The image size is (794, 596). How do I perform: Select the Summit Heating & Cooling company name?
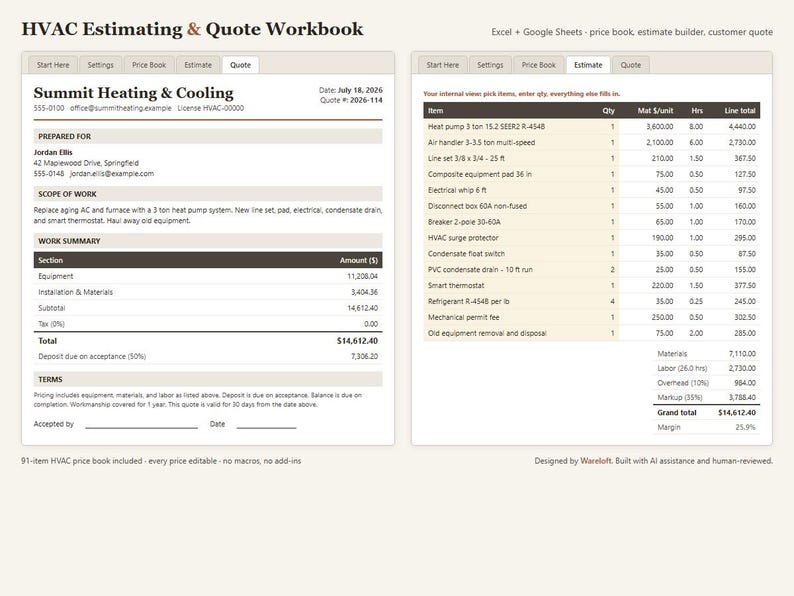point(134,93)
